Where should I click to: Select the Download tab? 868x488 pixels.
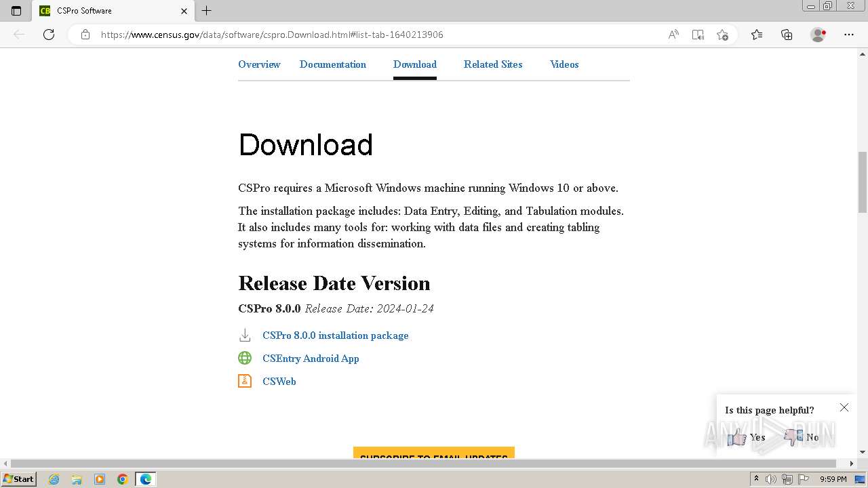click(415, 64)
